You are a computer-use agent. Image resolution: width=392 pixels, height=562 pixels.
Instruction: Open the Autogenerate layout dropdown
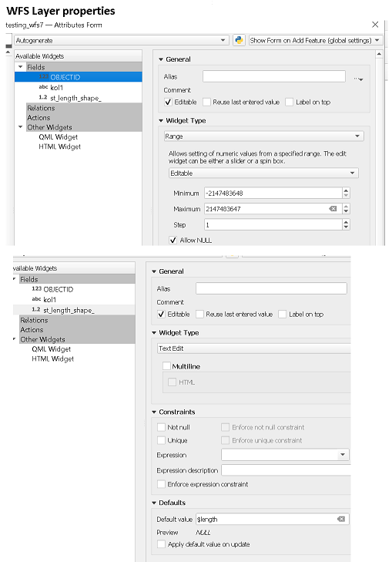click(122, 40)
